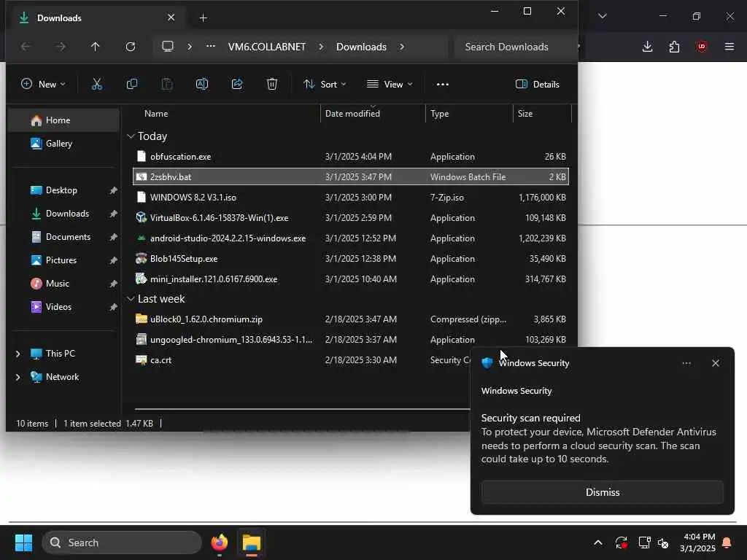
Task: Click the Rename icon in toolbar
Action: click(202, 85)
